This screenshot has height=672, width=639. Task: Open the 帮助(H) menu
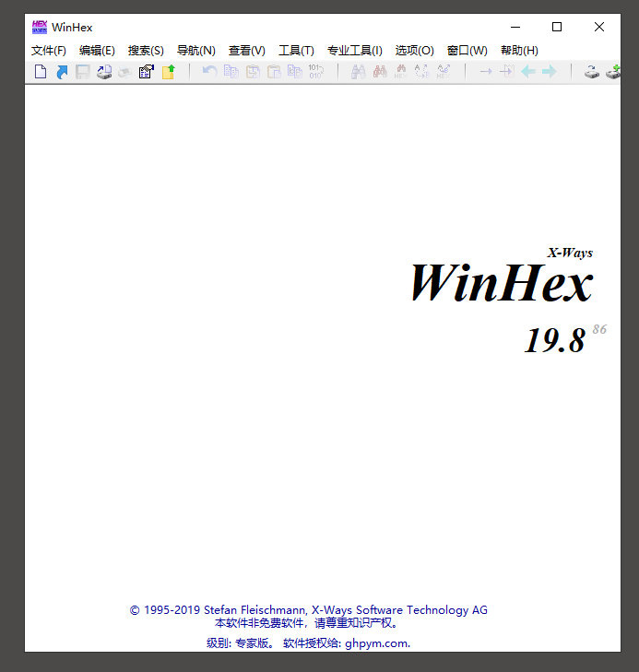pyautogui.click(x=519, y=51)
